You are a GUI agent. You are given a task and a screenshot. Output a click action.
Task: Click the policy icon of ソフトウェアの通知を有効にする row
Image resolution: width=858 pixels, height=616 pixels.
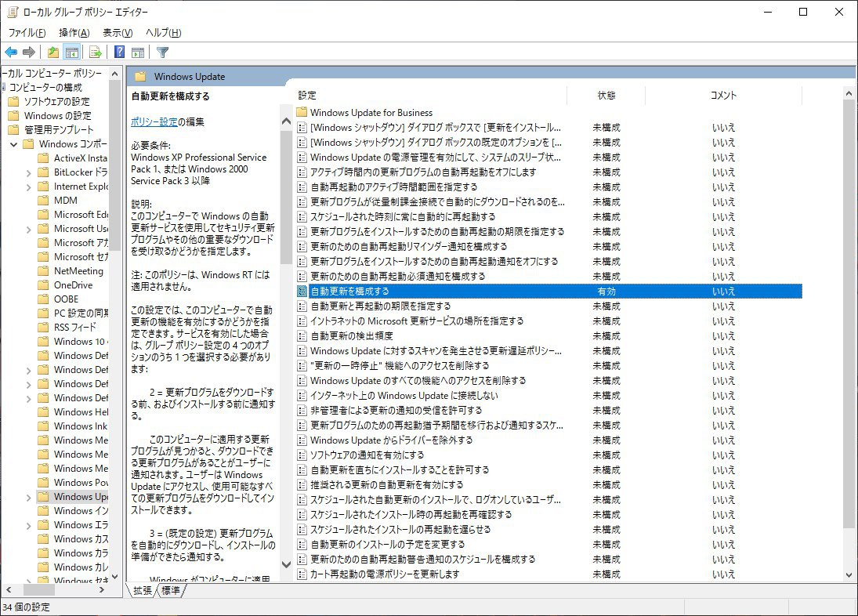pos(302,455)
